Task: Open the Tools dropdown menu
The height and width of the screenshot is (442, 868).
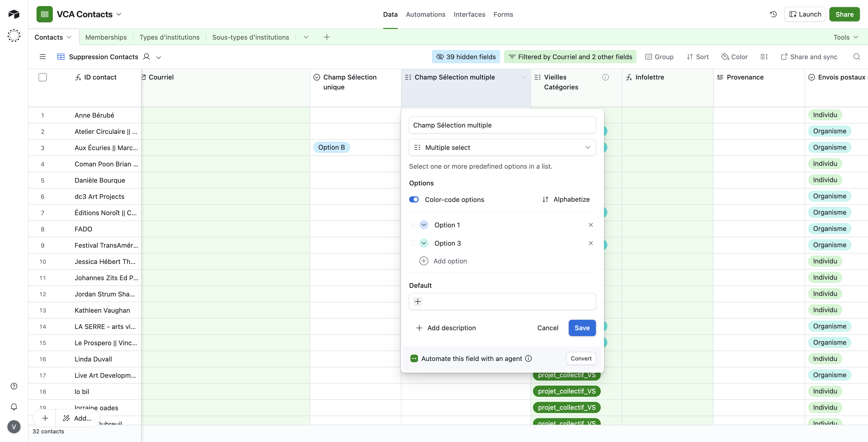Action: [x=845, y=37]
